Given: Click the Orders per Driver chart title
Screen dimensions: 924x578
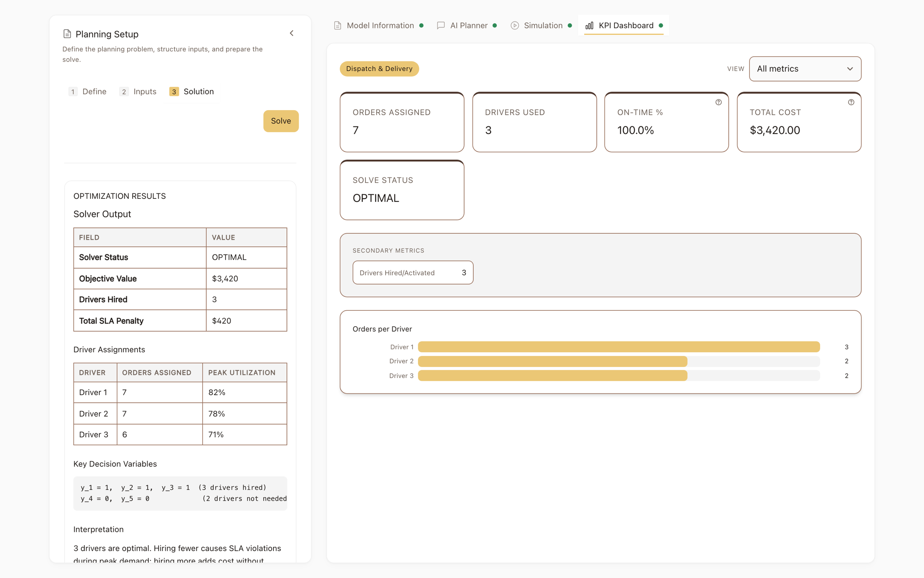Looking at the screenshot, I should click(382, 329).
